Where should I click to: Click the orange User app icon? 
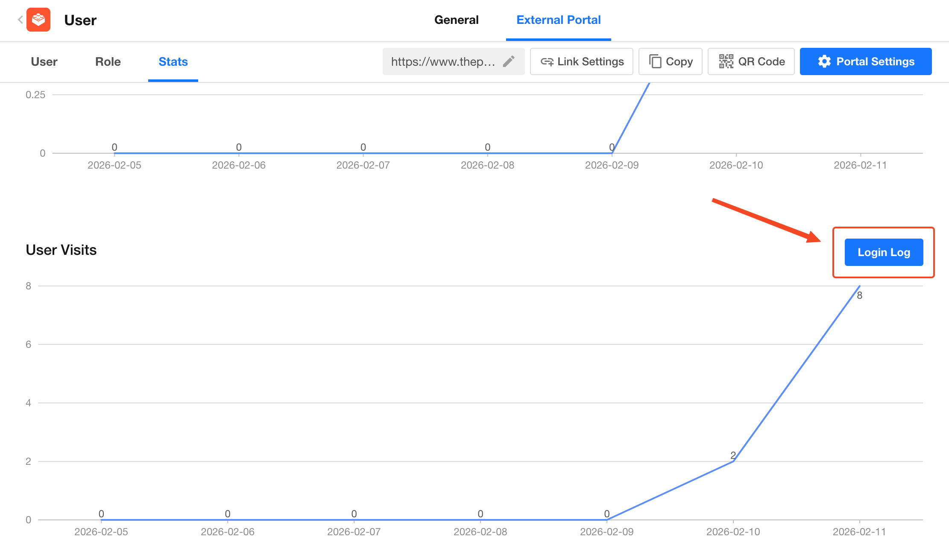click(38, 20)
